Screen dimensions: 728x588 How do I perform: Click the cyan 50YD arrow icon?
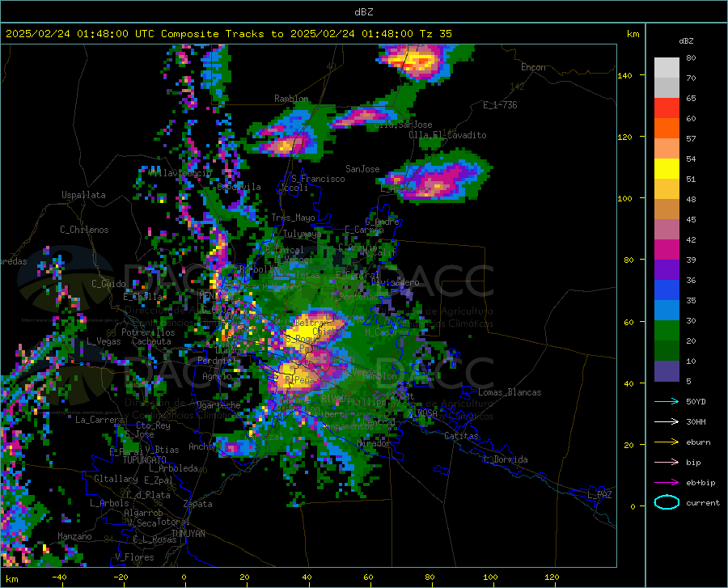[667, 401]
